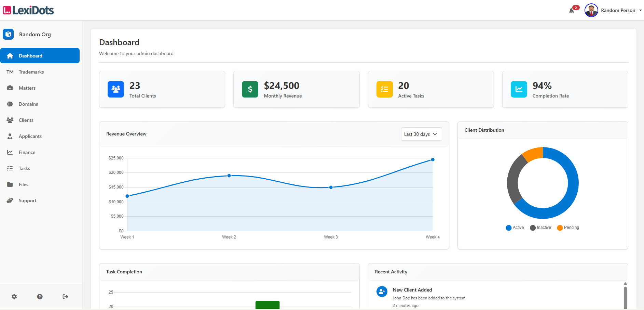The image size is (644, 310).
Task: Click the New Client Added activity title
Action: point(412,290)
